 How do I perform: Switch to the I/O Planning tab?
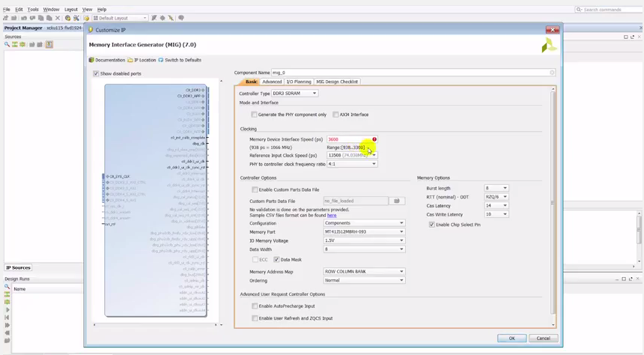pyautogui.click(x=299, y=82)
